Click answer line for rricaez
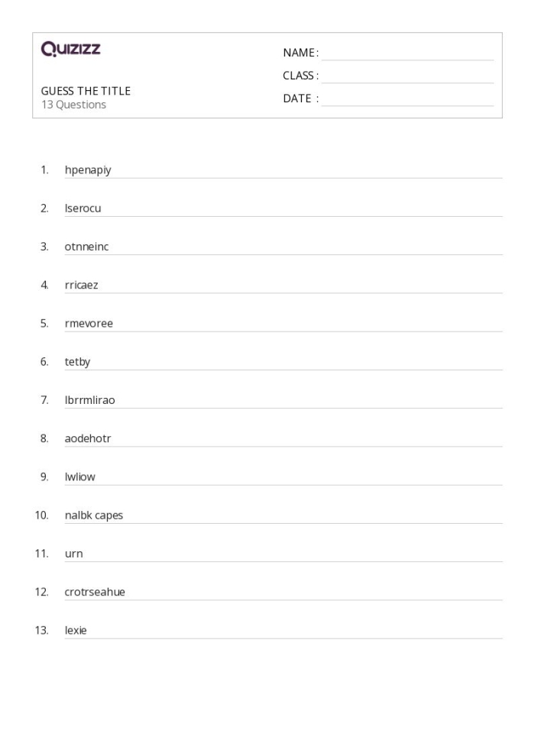This screenshot has width=535, height=756. click(x=284, y=292)
